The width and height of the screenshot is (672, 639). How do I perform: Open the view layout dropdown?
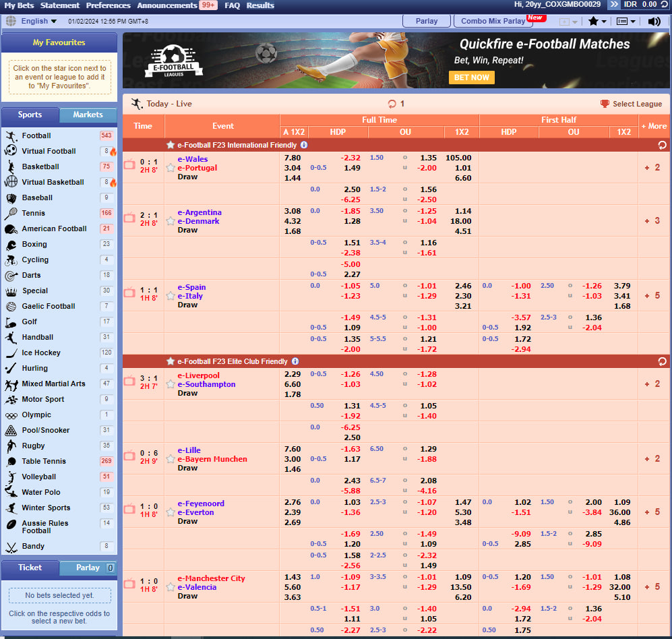626,21
